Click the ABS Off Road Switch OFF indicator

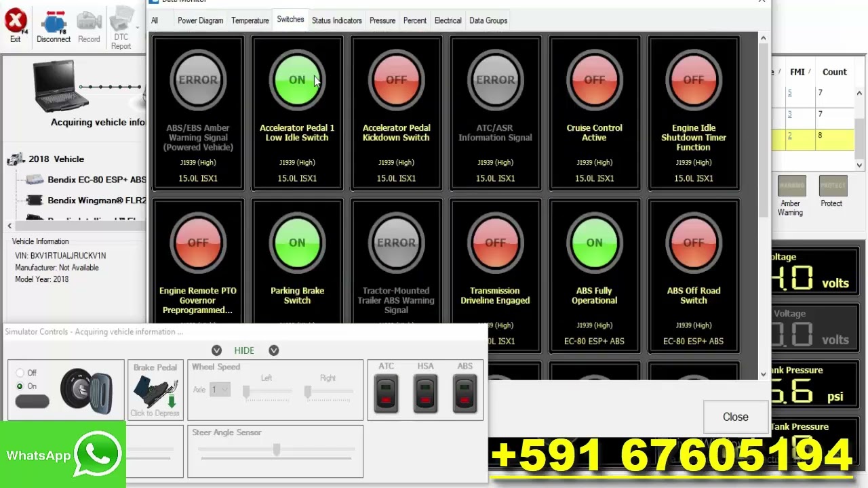pos(693,243)
